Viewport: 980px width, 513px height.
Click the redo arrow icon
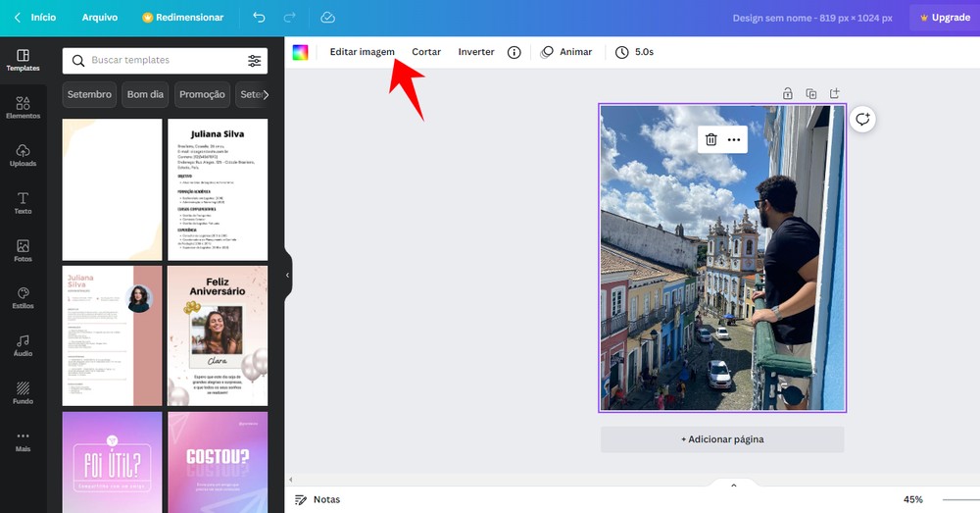coord(290,18)
